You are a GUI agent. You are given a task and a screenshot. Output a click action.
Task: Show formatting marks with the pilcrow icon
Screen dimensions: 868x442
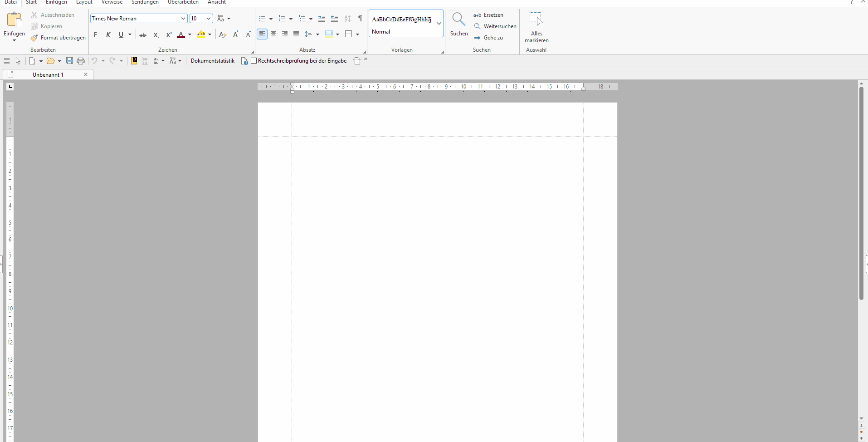360,19
